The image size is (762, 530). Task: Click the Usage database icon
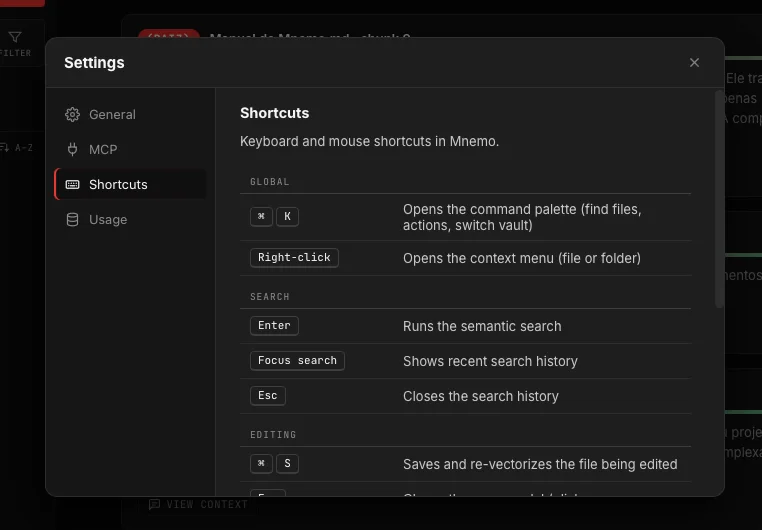point(72,220)
